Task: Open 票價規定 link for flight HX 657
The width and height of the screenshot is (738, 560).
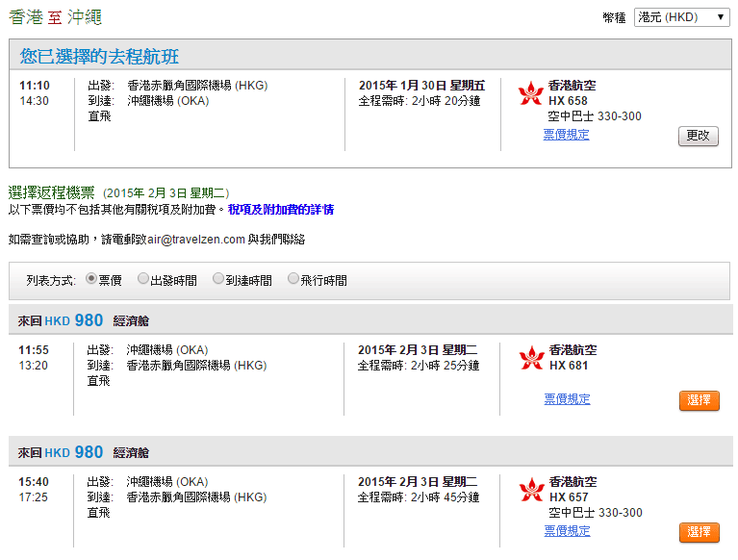Action: 567,530
